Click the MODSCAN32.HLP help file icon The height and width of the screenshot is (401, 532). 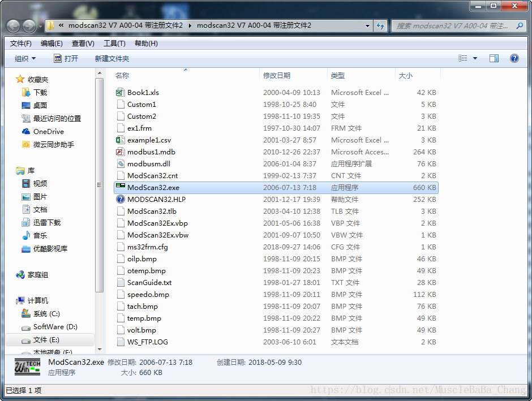tap(121, 199)
